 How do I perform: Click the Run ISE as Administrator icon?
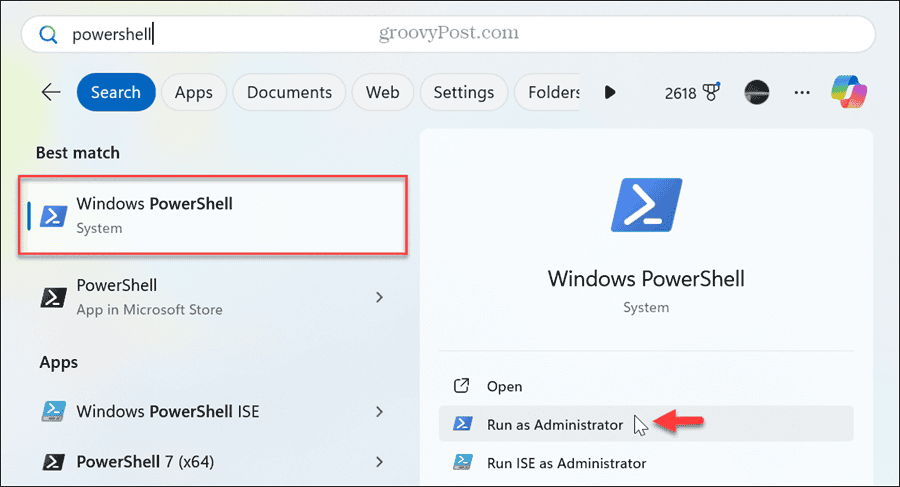pyautogui.click(x=463, y=462)
